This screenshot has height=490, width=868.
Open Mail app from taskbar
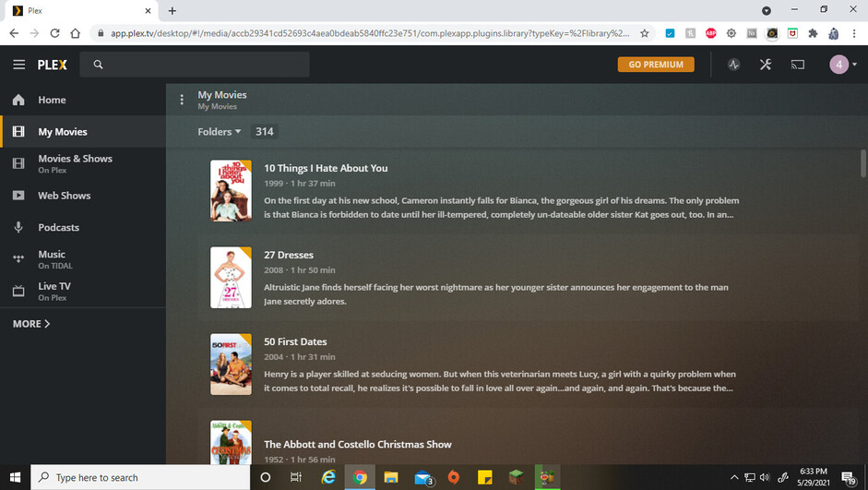pyautogui.click(x=423, y=477)
